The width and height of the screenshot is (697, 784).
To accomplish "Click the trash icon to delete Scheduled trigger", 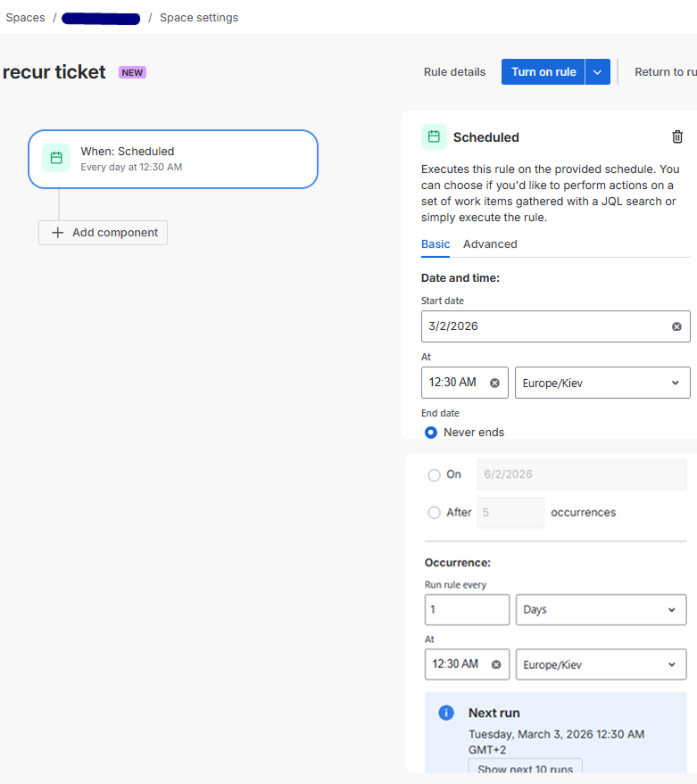I will coord(677,136).
